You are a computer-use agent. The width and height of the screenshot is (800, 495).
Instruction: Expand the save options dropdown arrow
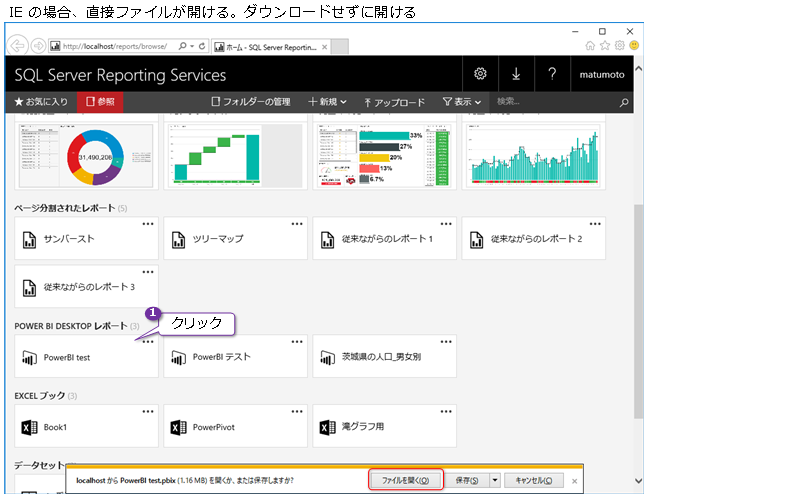[x=495, y=480]
